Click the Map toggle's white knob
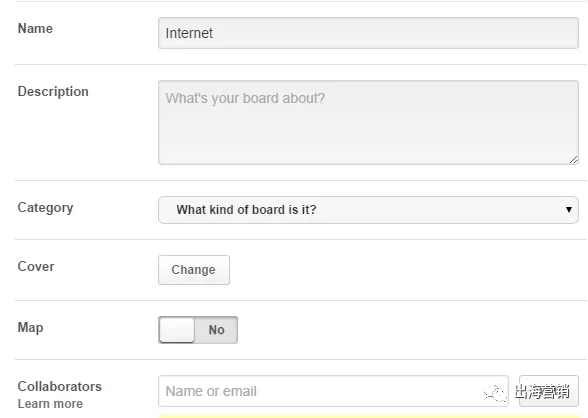The height and width of the screenshot is (418, 588). [x=177, y=330]
